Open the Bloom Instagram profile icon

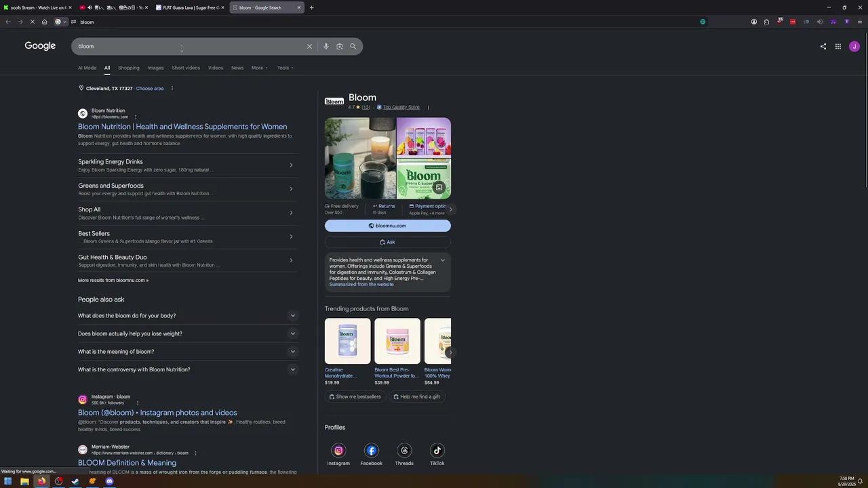pyautogui.click(x=338, y=451)
